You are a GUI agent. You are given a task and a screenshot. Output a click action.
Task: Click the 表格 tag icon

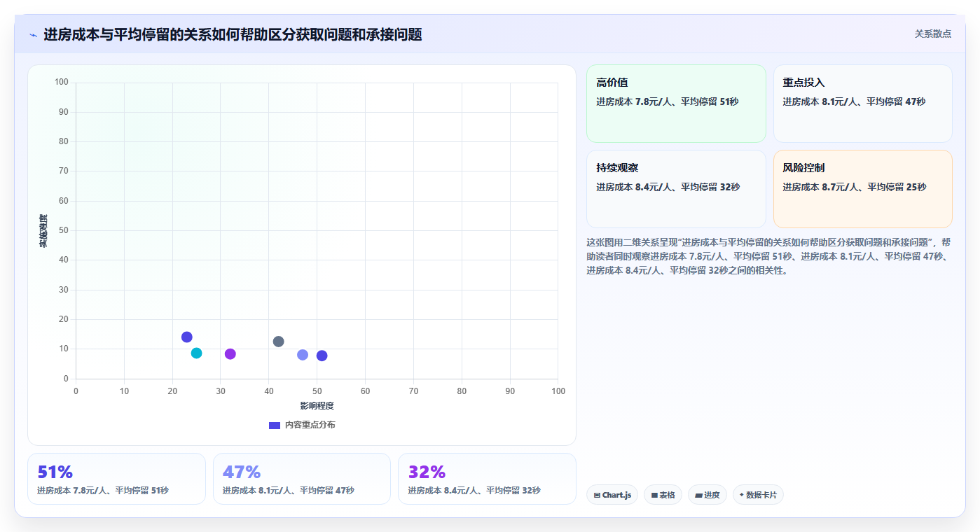point(654,495)
